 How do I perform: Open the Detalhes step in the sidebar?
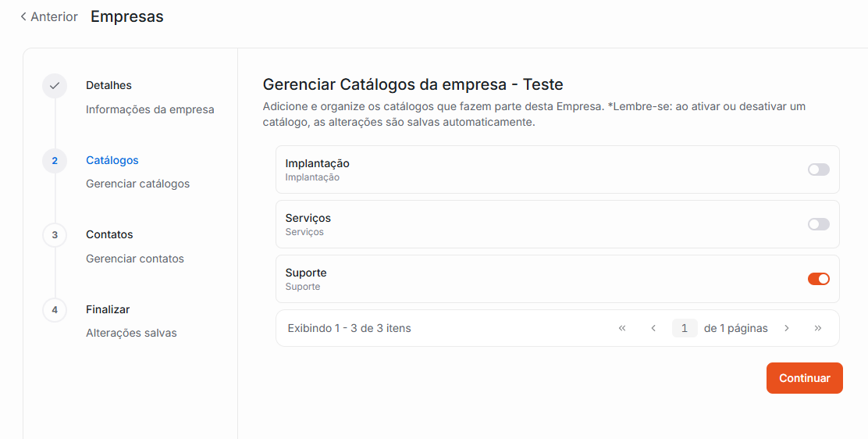tap(108, 85)
